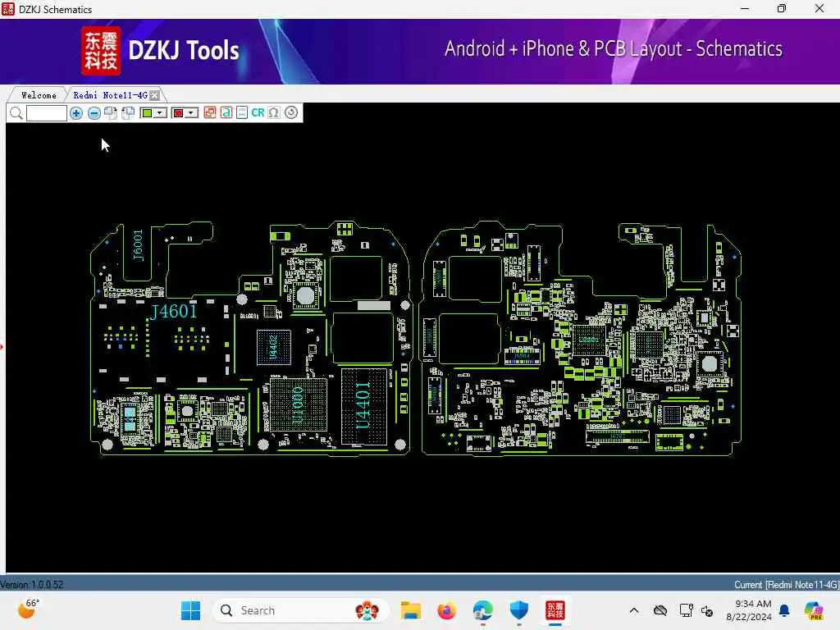Select connector J6001 on the board

138,244
